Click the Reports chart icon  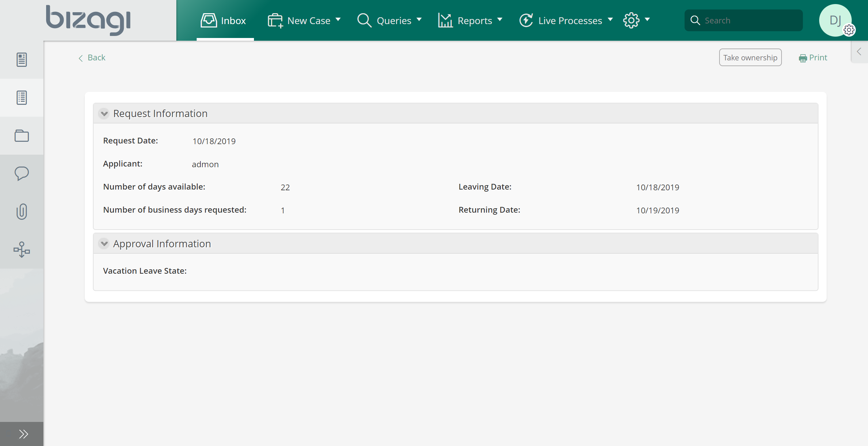coord(445,20)
